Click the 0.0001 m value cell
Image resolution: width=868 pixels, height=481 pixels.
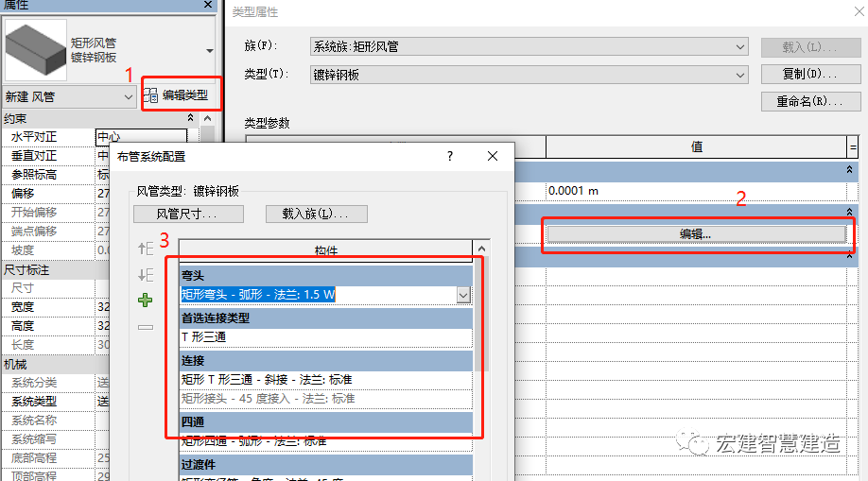[x=695, y=191]
